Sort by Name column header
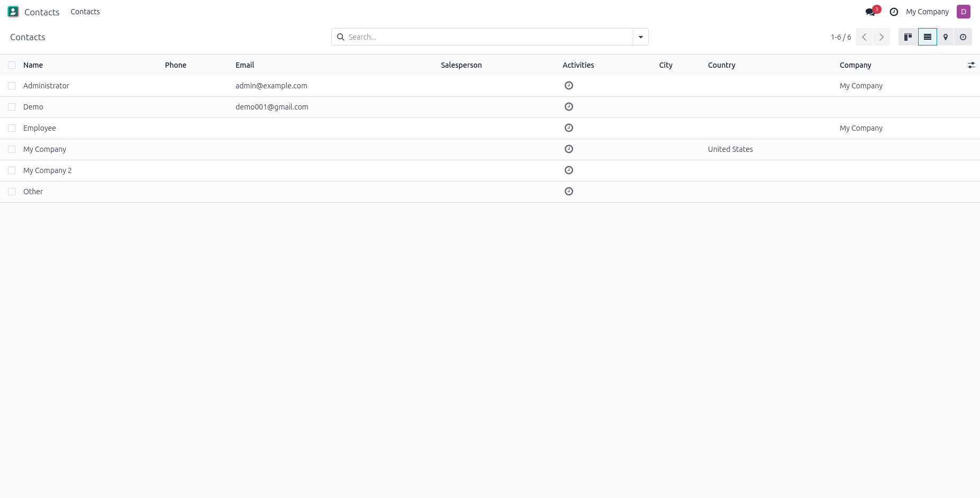This screenshot has height=498, width=980. pyautogui.click(x=33, y=65)
